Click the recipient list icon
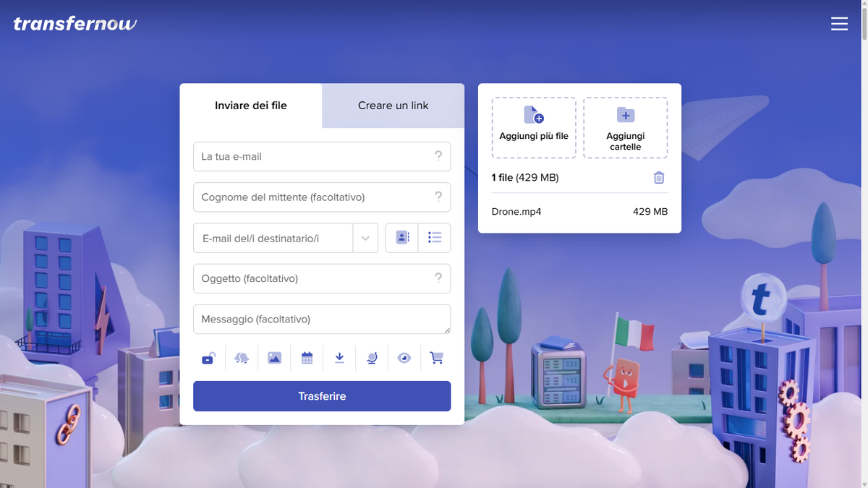This screenshot has height=488, width=868. [x=435, y=238]
